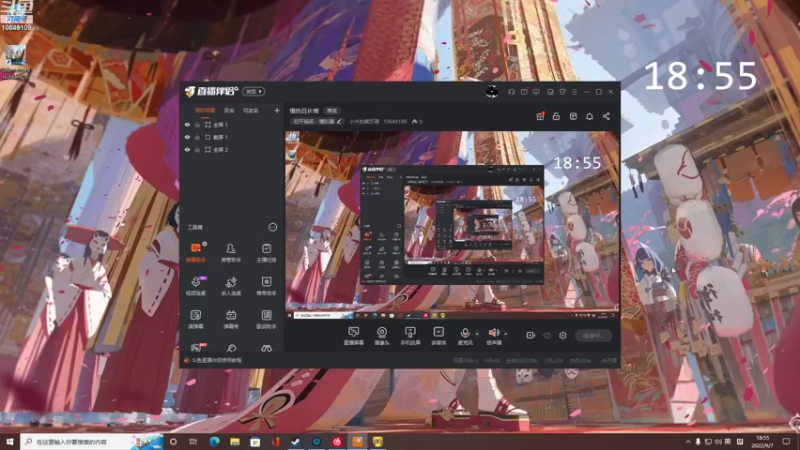Click the feedback chat-bubble icon in title bar
Screen dimensions: 800x450
click(536, 92)
